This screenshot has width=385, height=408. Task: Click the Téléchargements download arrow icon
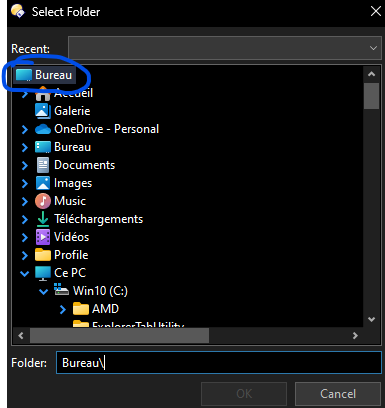[x=43, y=219]
